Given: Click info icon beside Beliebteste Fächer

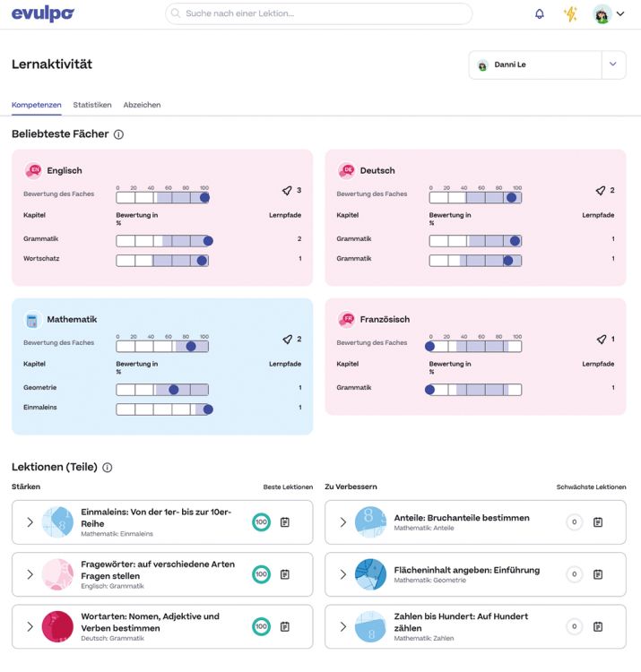Looking at the screenshot, I should [x=118, y=134].
